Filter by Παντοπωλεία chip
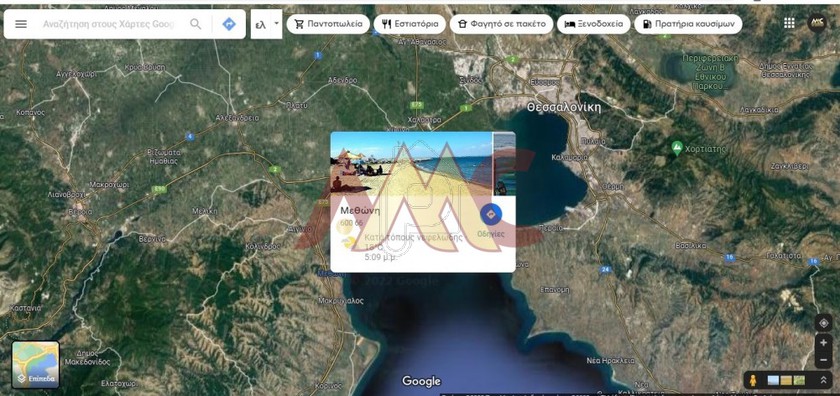Viewport: 840px width, 396px height. (328, 24)
